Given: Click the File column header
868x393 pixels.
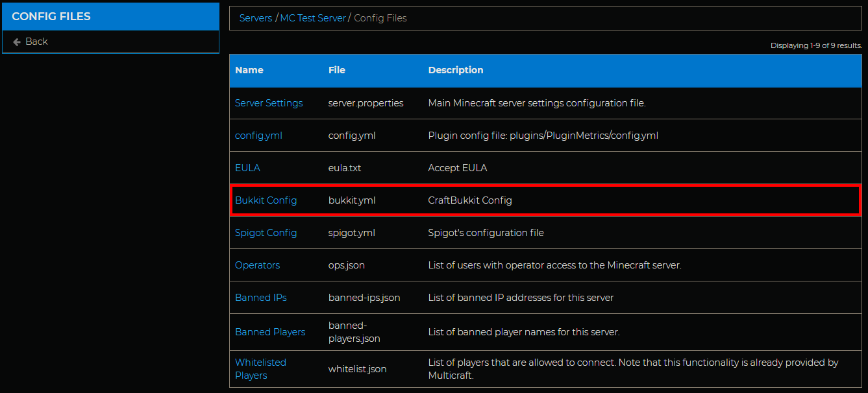Looking at the screenshot, I should tap(336, 70).
